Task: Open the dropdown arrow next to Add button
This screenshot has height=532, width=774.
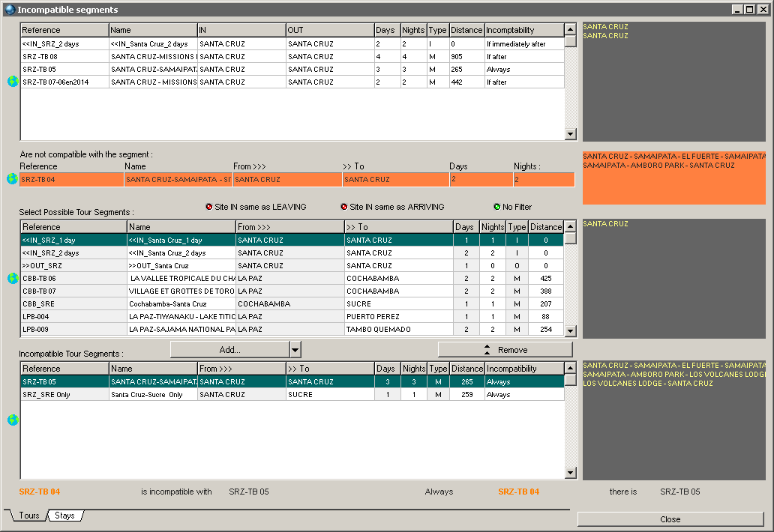Action: (x=295, y=350)
